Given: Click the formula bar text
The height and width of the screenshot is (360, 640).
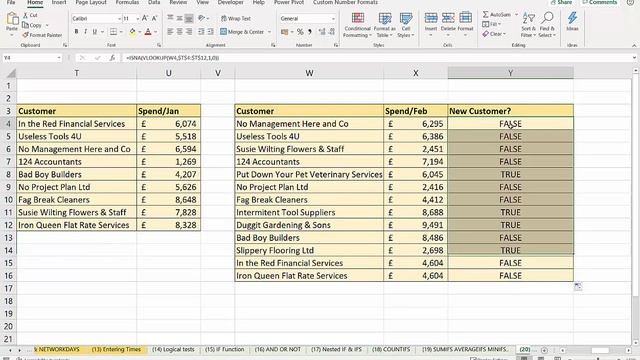Looking at the screenshot, I should click(173, 58).
